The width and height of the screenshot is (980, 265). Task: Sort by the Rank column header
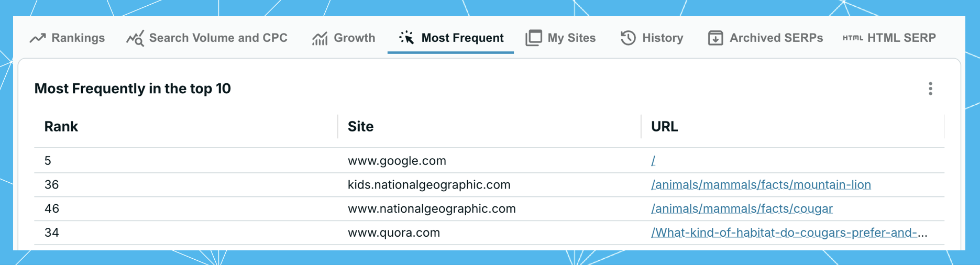coord(61,127)
